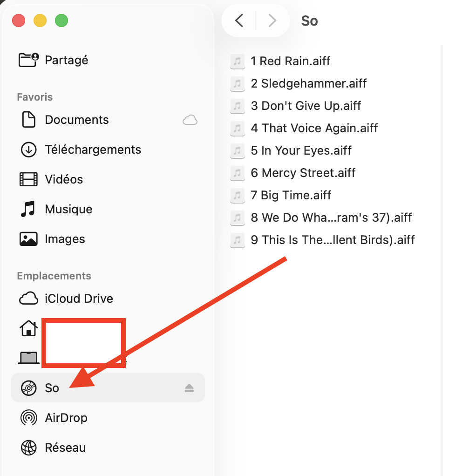Click the audio file icon for 2 Sledgehammer.aiff
This screenshot has height=476, width=449.
coord(238,83)
